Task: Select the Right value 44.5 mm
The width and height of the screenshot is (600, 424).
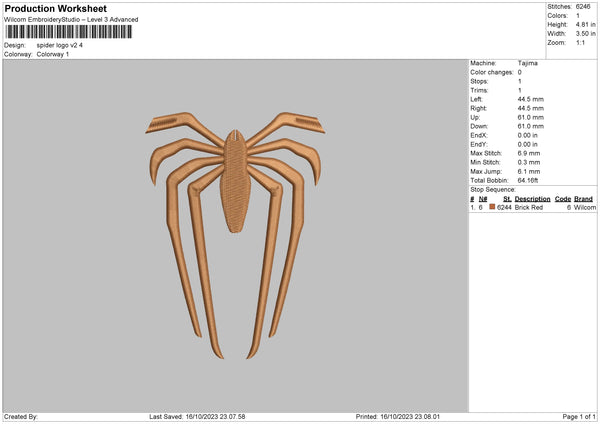Action: pos(531,108)
